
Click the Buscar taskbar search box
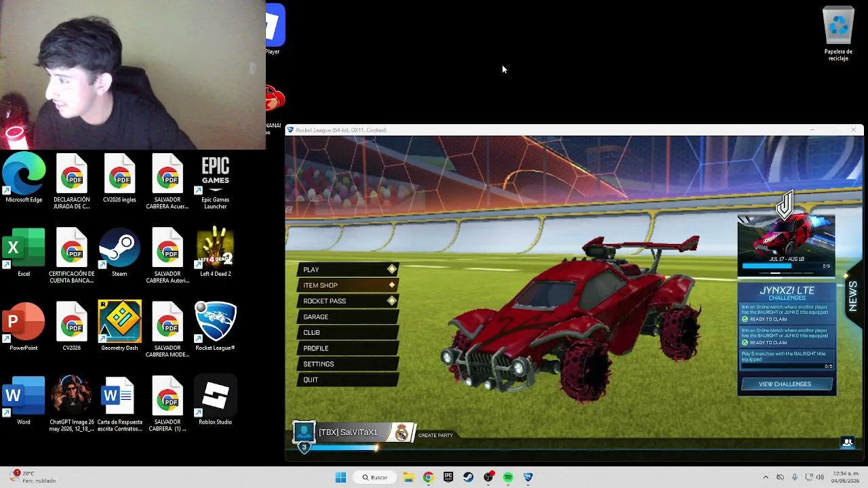point(374,477)
